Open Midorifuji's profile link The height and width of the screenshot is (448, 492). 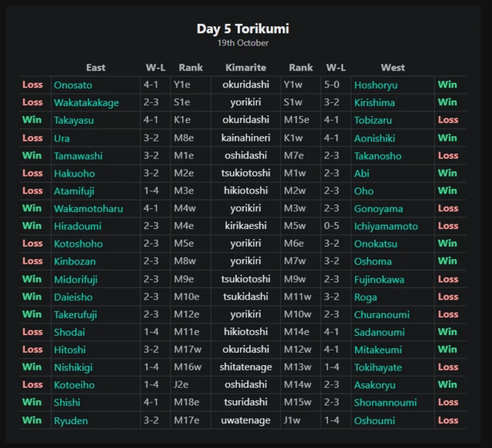75,280
